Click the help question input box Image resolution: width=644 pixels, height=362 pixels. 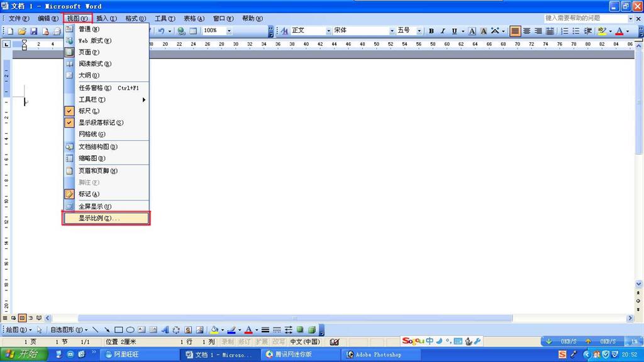584,18
